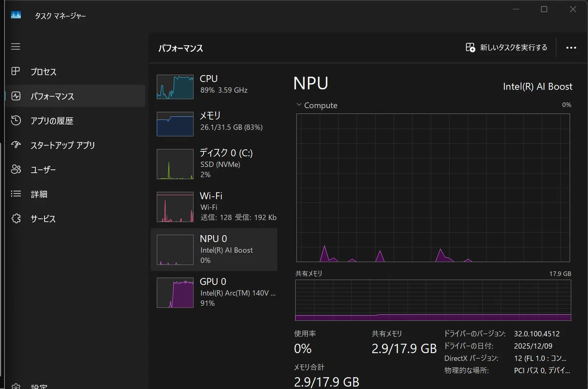
Task: Select the GPU 0 Intel Arc entry
Action: (214, 292)
